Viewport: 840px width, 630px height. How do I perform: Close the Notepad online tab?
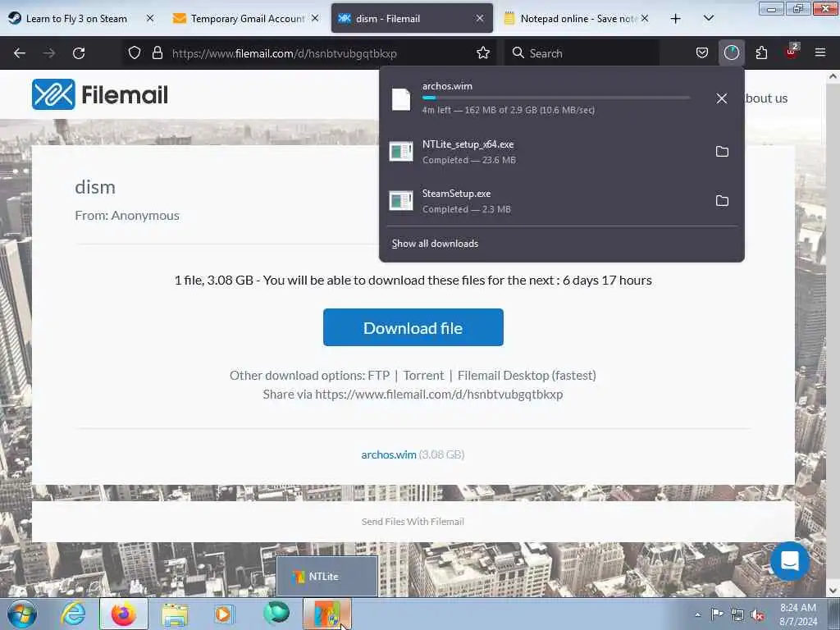[645, 18]
